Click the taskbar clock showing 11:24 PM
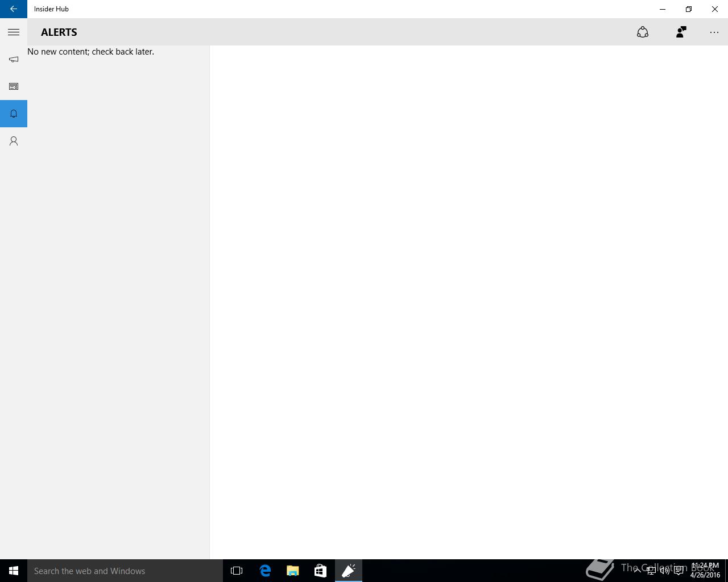The height and width of the screenshot is (582, 728). (705, 571)
